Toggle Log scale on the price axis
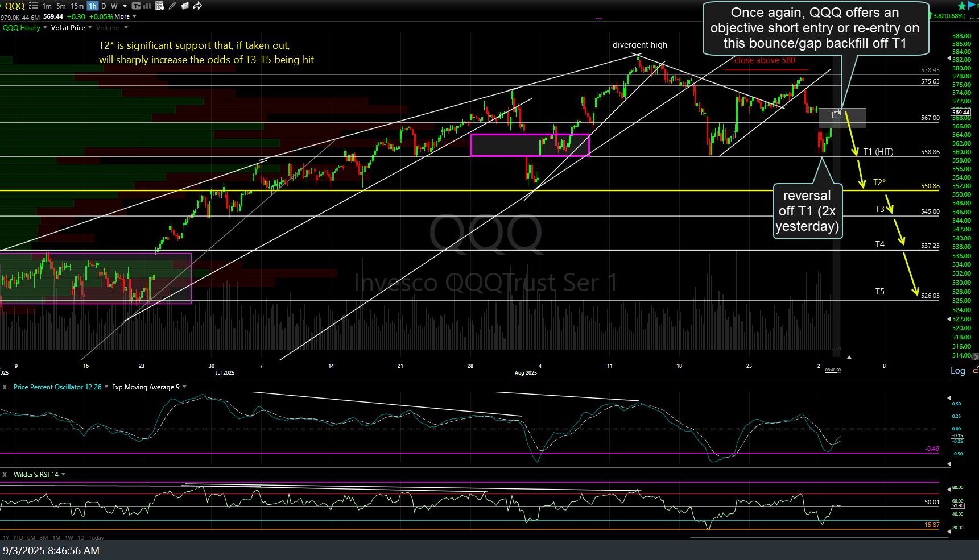The image size is (979, 560). [x=957, y=370]
